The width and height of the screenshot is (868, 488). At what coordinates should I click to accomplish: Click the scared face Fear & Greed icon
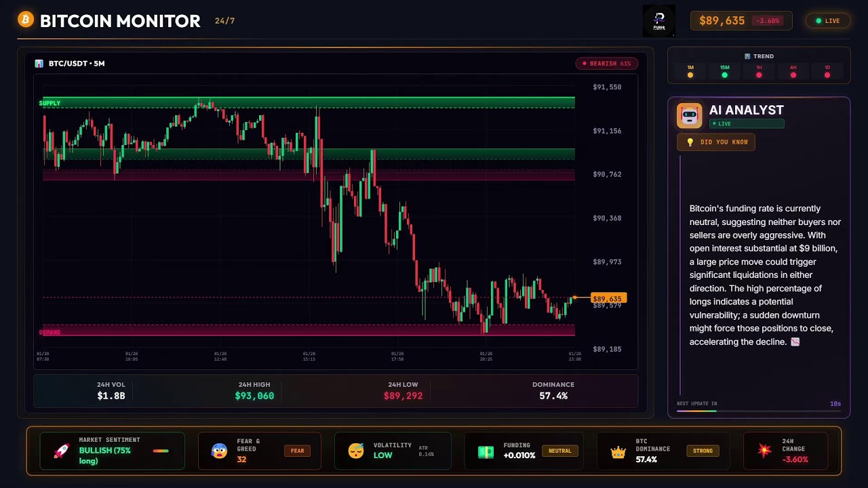219,451
